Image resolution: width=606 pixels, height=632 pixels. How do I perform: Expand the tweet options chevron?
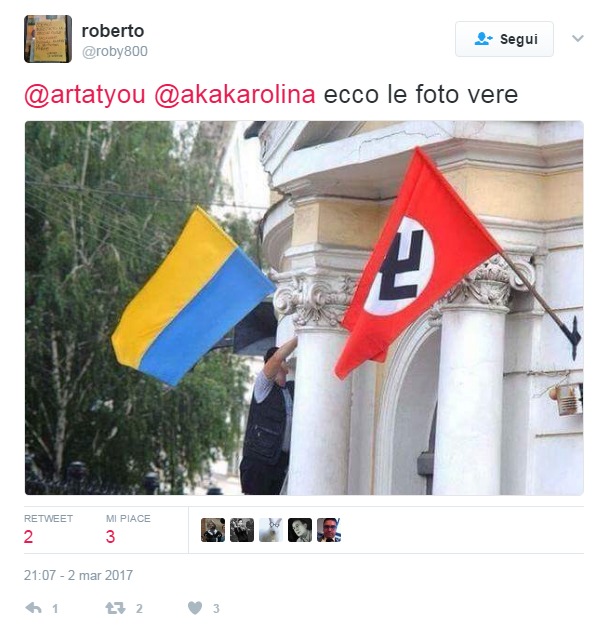[x=578, y=39]
